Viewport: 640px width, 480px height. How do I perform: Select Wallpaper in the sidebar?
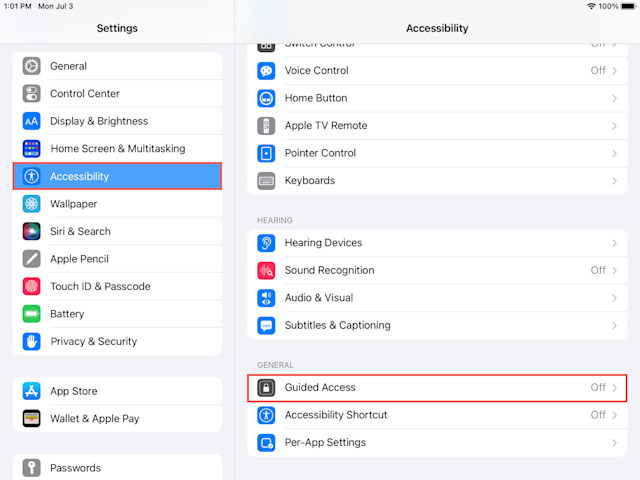click(117, 204)
